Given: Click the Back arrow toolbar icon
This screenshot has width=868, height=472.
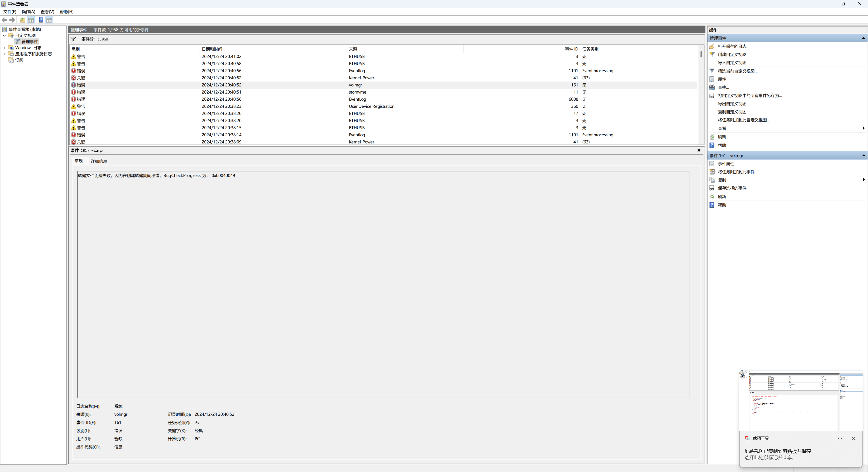Looking at the screenshot, I should click(x=4, y=20).
